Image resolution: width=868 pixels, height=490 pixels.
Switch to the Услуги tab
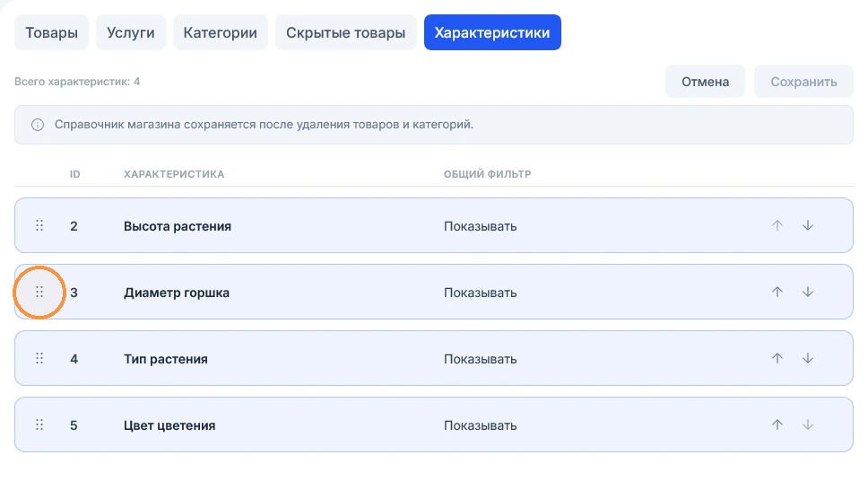click(x=131, y=32)
